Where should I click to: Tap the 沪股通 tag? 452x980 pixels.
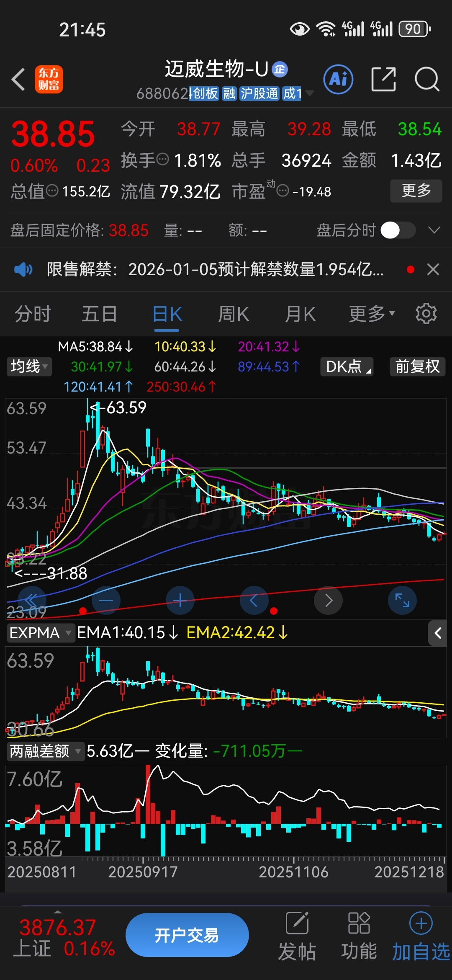pos(259,93)
